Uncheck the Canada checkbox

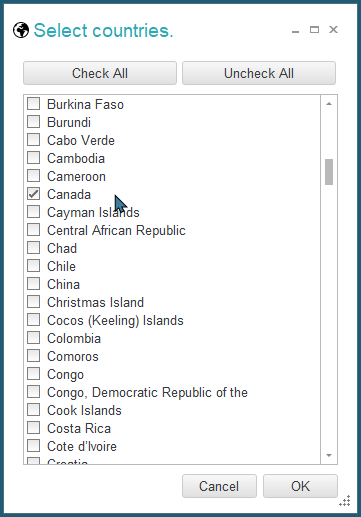[34, 194]
